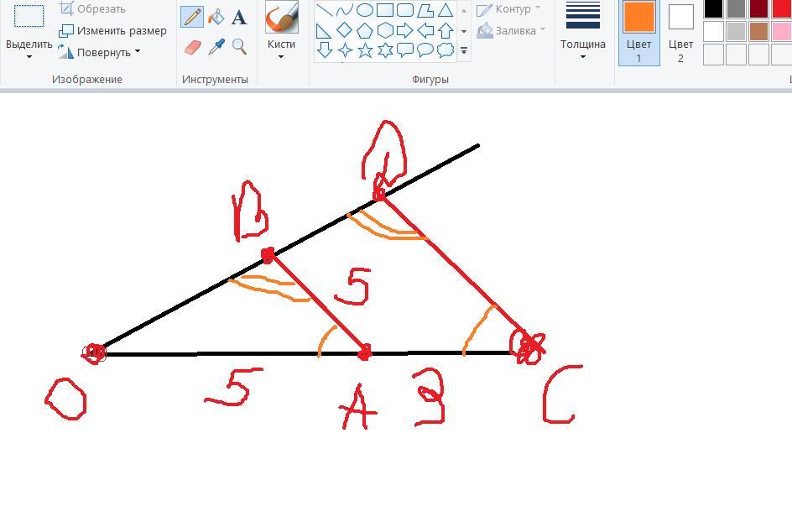
Task: Choose the dark red color swatch
Action: point(758,8)
